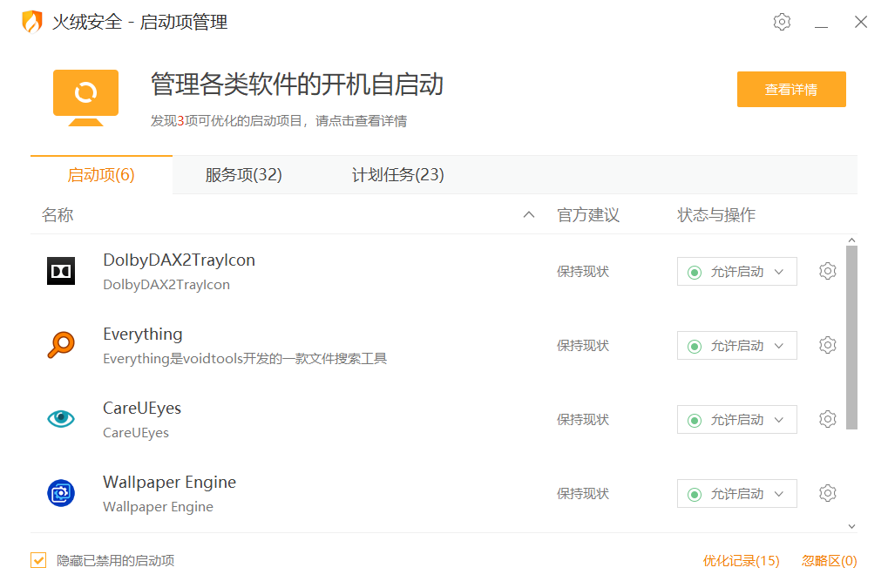Open settings gear in title bar
This screenshot has width=888, height=588.
coord(782,22)
